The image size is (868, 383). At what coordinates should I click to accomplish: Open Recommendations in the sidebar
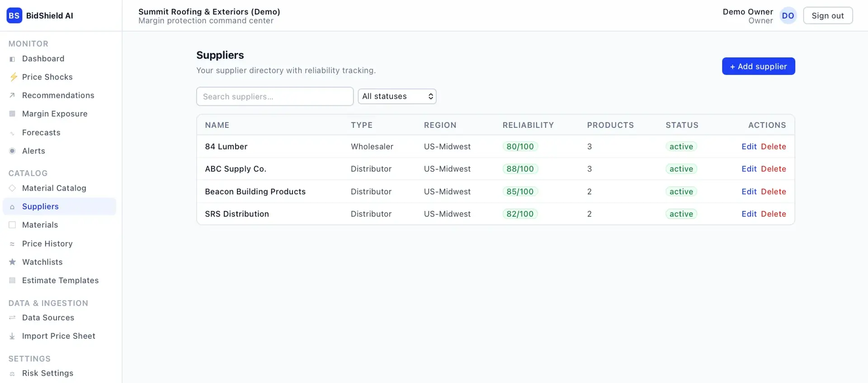pyautogui.click(x=59, y=95)
